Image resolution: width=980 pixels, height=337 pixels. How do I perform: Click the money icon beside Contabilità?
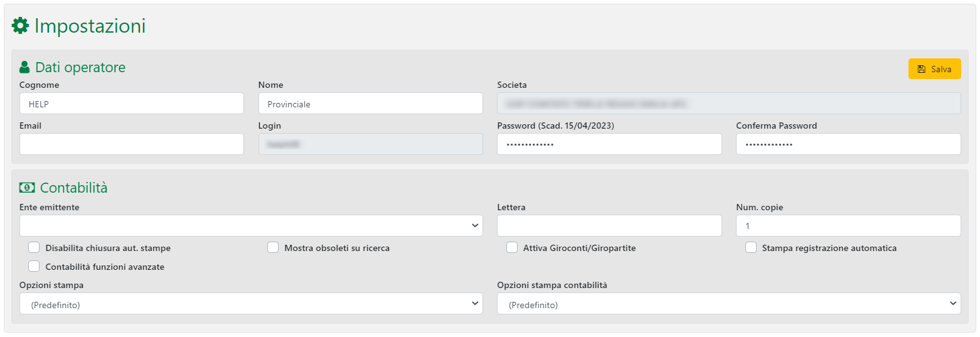pyautogui.click(x=27, y=188)
